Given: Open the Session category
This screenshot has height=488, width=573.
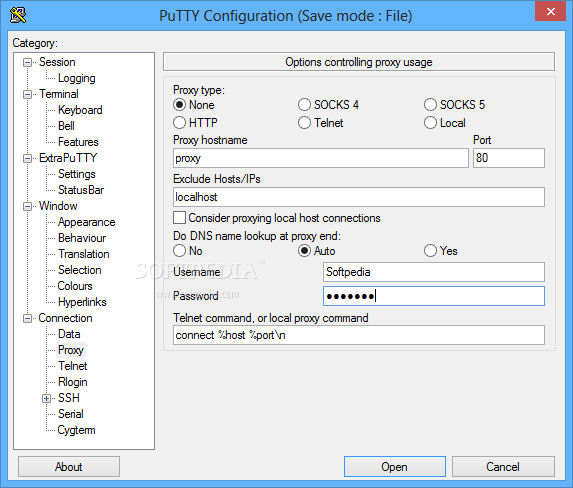Looking at the screenshot, I should click(x=57, y=62).
